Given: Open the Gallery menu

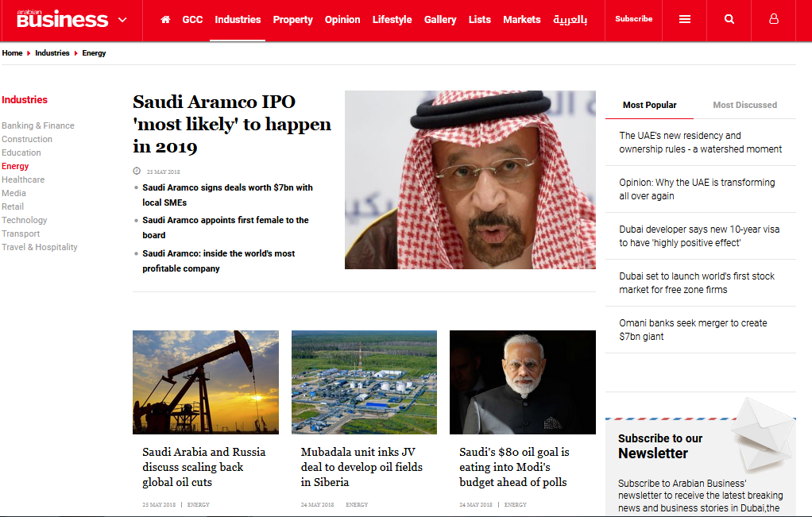Looking at the screenshot, I should [x=440, y=20].
